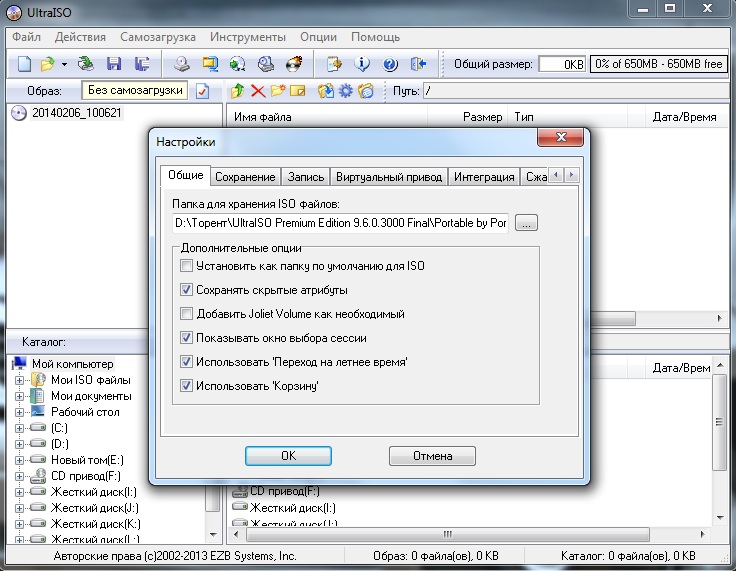Screen dimensions: 736x571
Task: Toggle 'Показывать окно выбора сессии' checkbox
Action: point(186,338)
